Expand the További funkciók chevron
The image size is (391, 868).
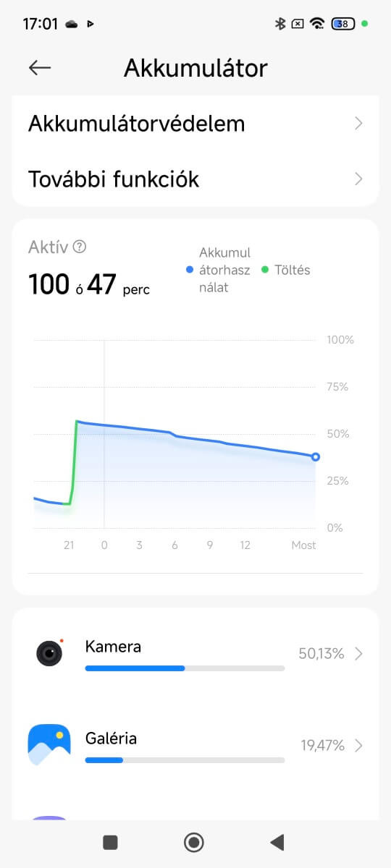click(x=358, y=179)
